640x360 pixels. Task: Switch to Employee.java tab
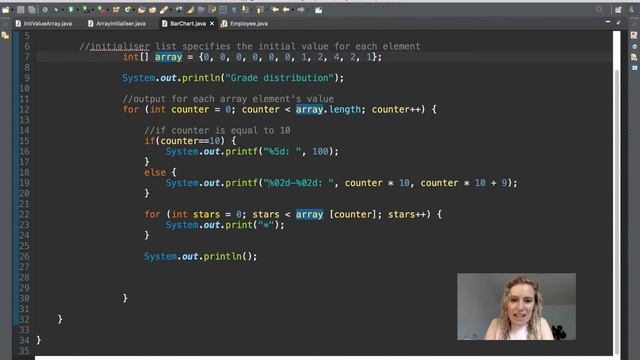click(x=244, y=24)
